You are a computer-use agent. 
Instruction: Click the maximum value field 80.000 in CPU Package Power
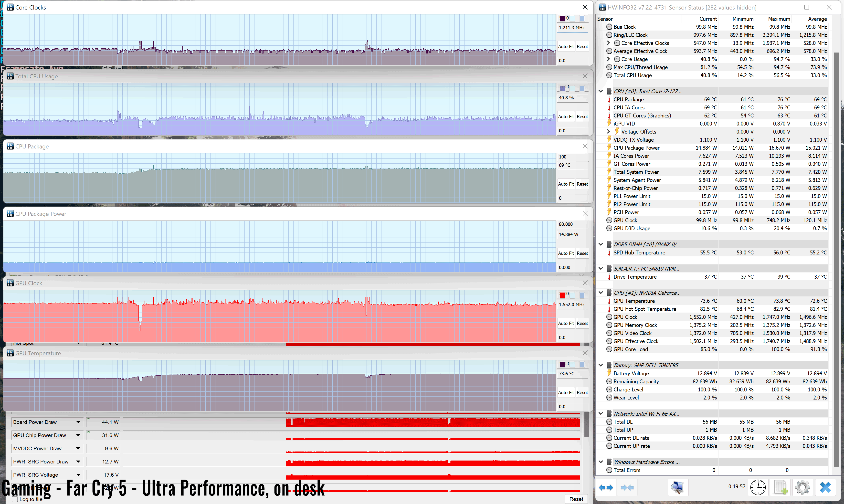[x=573, y=224]
